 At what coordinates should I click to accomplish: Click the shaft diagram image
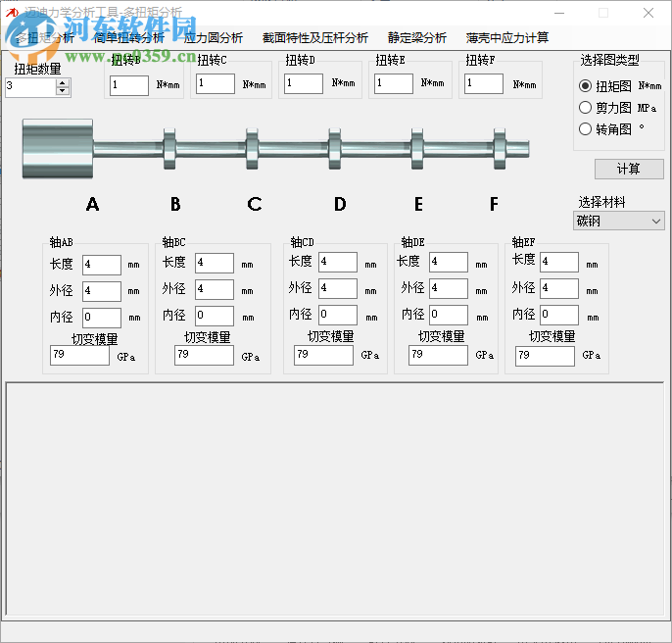[x=276, y=148]
